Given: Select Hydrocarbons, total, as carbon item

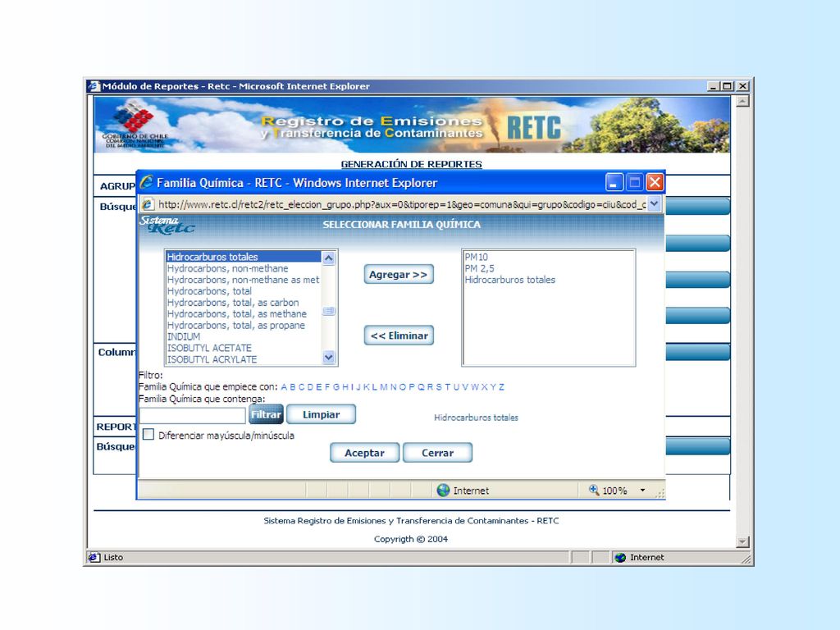Looking at the screenshot, I should click(x=243, y=302).
